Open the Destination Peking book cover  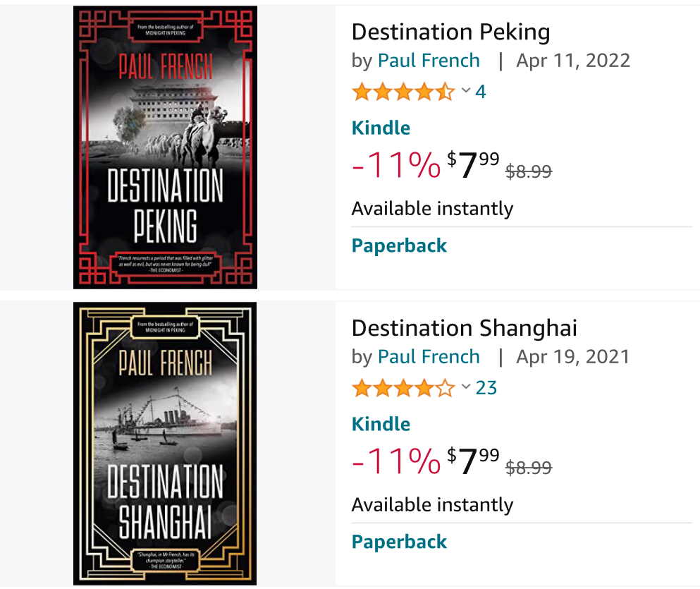click(x=165, y=147)
